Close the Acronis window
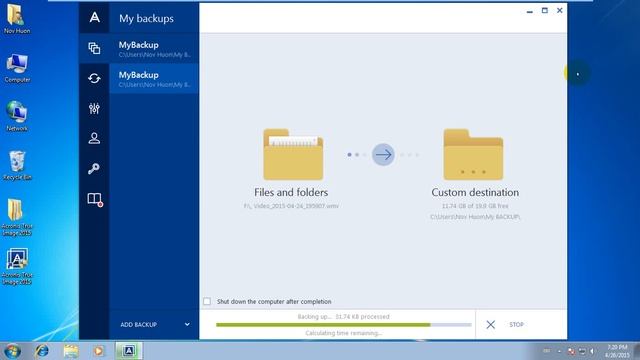Screen dimensions: 640x360 560,11
